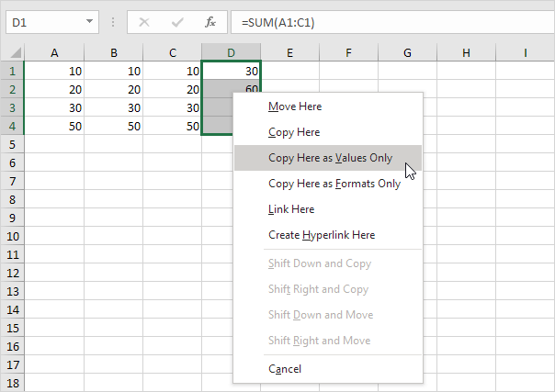Click the Enter checkmark icon in formula bar
Image resolution: width=555 pixels, height=392 pixels.
177,20
